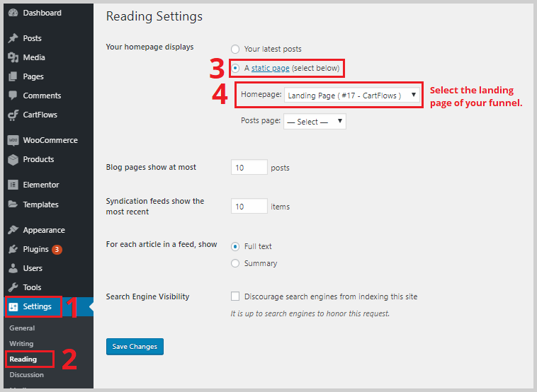Click the Pages icon in sidebar

coord(13,76)
